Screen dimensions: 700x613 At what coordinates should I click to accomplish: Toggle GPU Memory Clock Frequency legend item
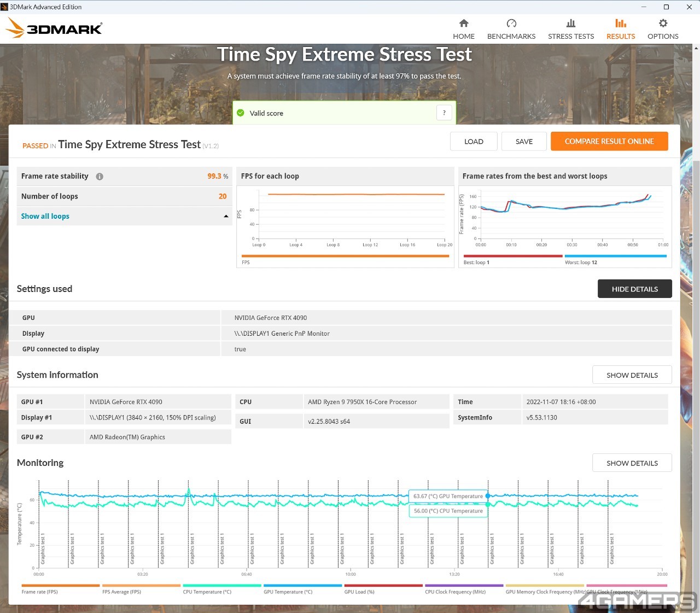click(x=545, y=588)
